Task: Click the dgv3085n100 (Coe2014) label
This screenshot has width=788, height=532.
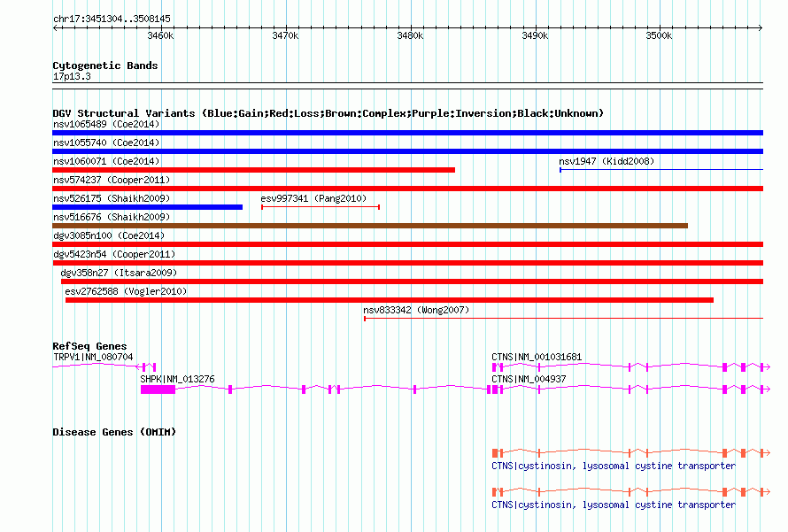Action: pyautogui.click(x=109, y=235)
